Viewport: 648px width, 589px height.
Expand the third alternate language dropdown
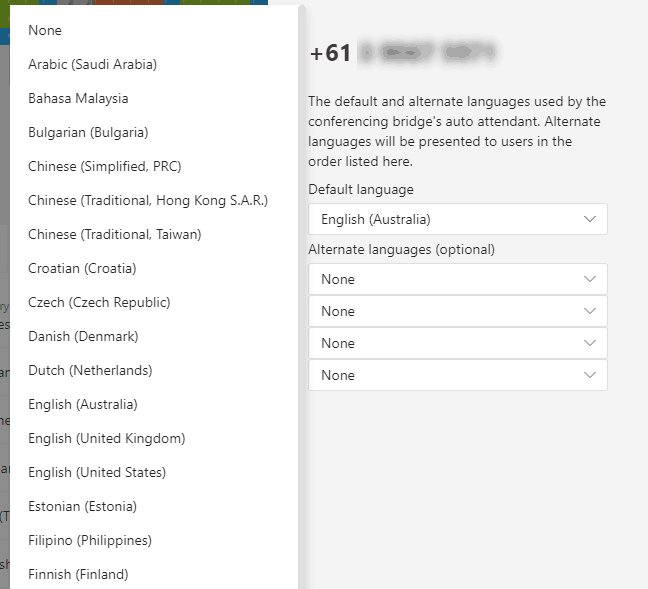pyautogui.click(x=457, y=343)
